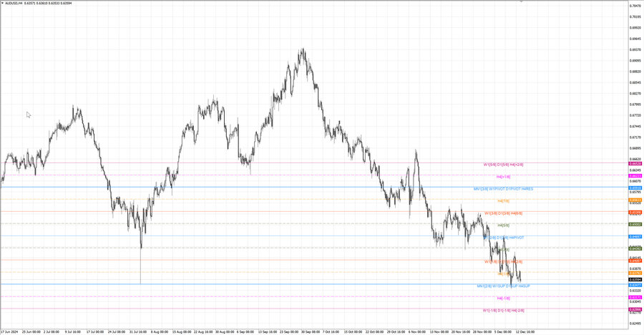
Task: Select the H4[+1/8] upper magenta level label
Action: [503, 177]
